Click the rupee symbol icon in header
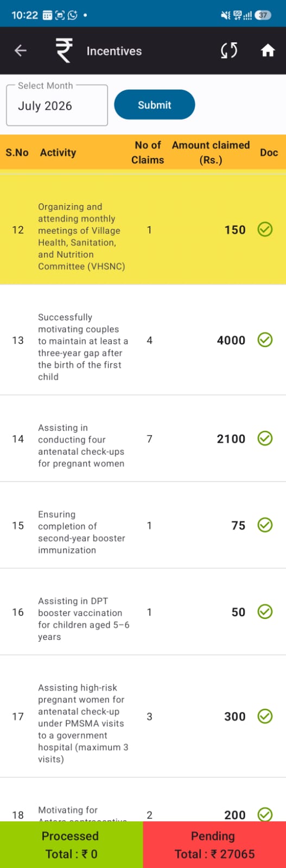This screenshot has width=286, height=868. pos(63,50)
